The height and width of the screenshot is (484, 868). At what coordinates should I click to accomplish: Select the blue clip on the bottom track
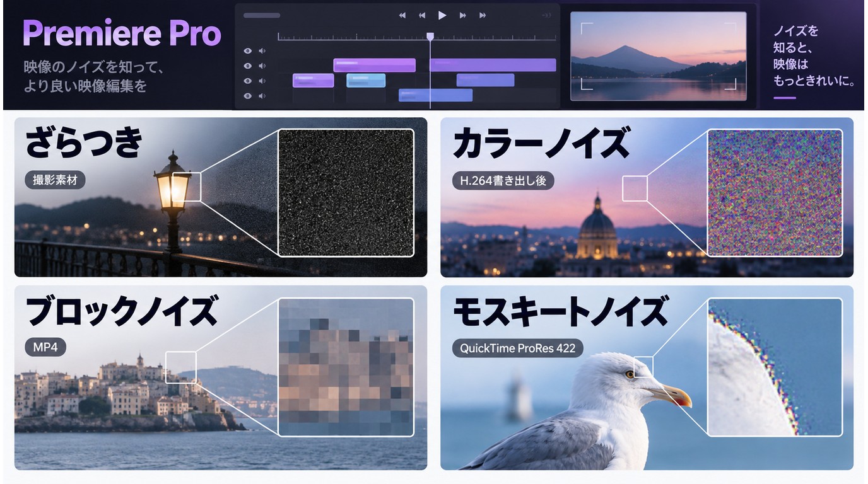pyautogui.click(x=435, y=95)
